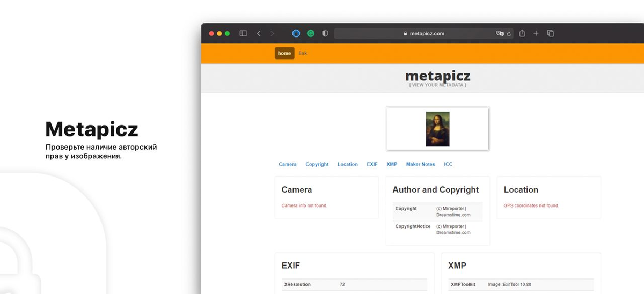Open the blue circular extension icon

click(296, 33)
